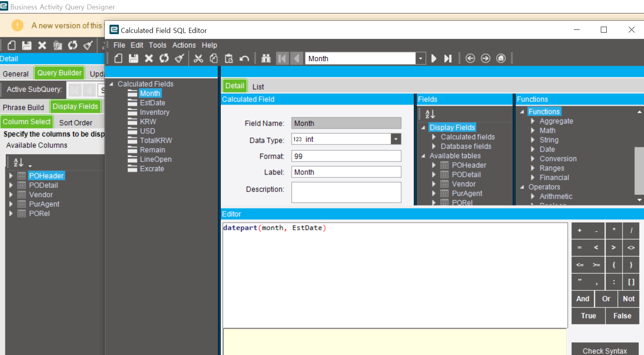
Task: Click the Clear broom icon in SQL Editor
Action: pos(179,58)
